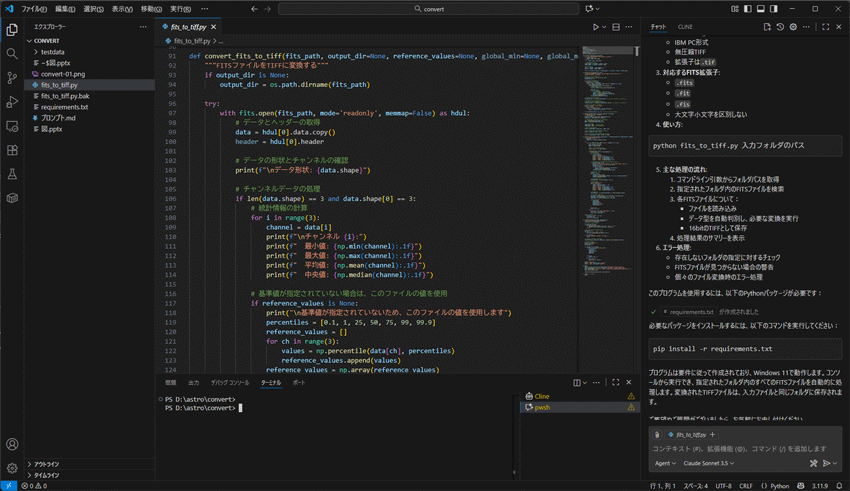The image size is (850, 491).
Task: Open the Source Control view
Action: click(x=12, y=78)
